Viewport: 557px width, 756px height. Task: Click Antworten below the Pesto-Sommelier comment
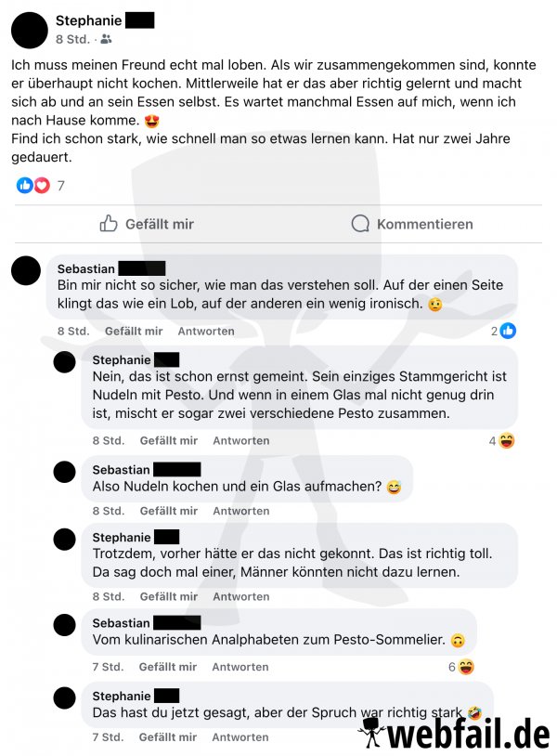pos(240,667)
